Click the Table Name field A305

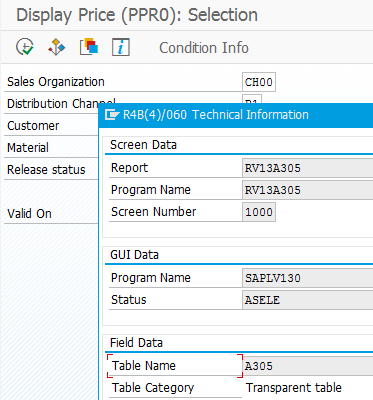point(307,366)
